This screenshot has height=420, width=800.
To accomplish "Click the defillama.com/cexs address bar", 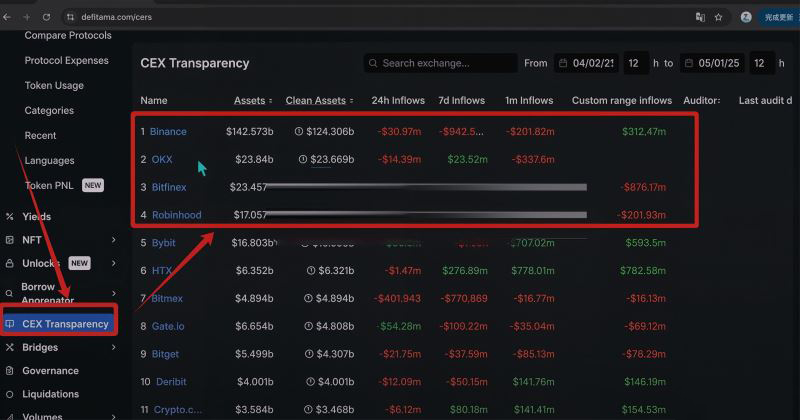I will [116, 17].
